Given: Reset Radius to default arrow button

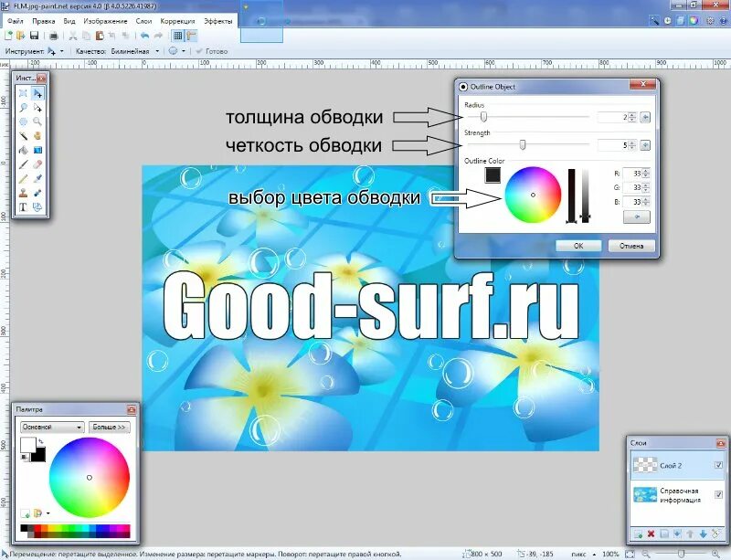Looking at the screenshot, I should [x=645, y=117].
